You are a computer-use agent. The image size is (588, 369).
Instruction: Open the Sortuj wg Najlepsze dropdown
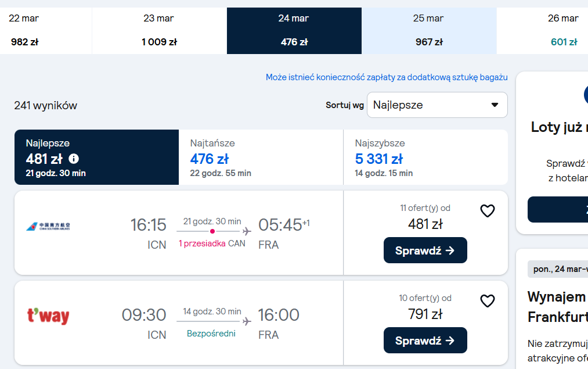(437, 105)
